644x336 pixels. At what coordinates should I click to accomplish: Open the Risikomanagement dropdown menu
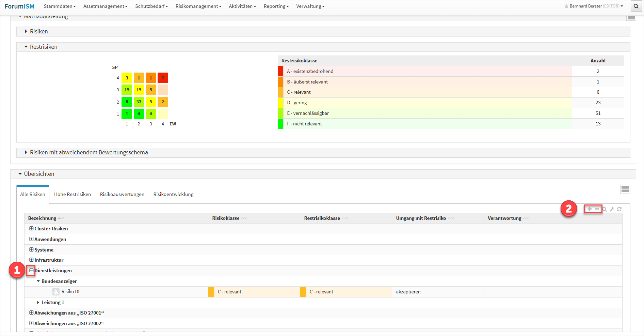198,6
